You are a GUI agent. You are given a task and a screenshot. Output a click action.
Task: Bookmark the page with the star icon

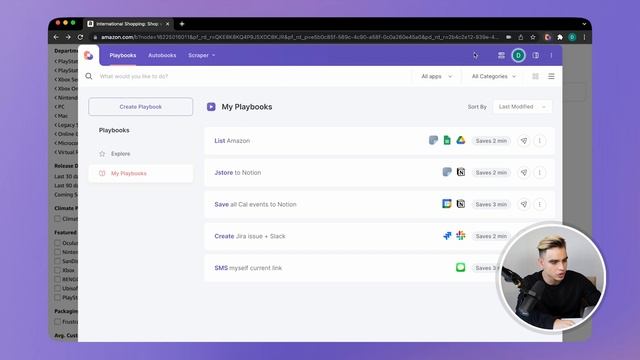click(533, 37)
